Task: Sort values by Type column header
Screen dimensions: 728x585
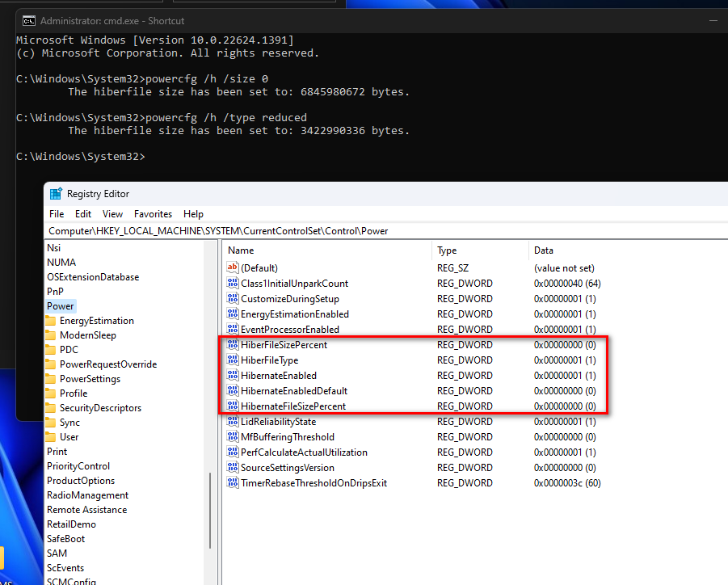Action: [481, 250]
